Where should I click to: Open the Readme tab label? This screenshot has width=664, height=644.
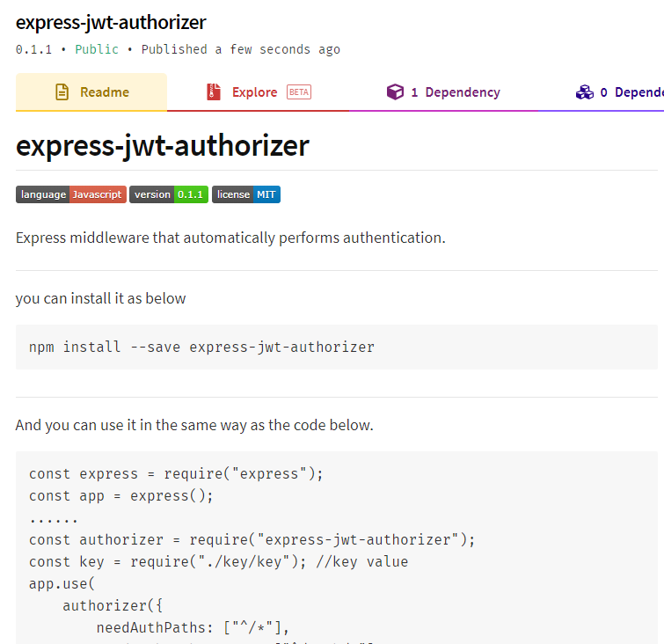[105, 92]
